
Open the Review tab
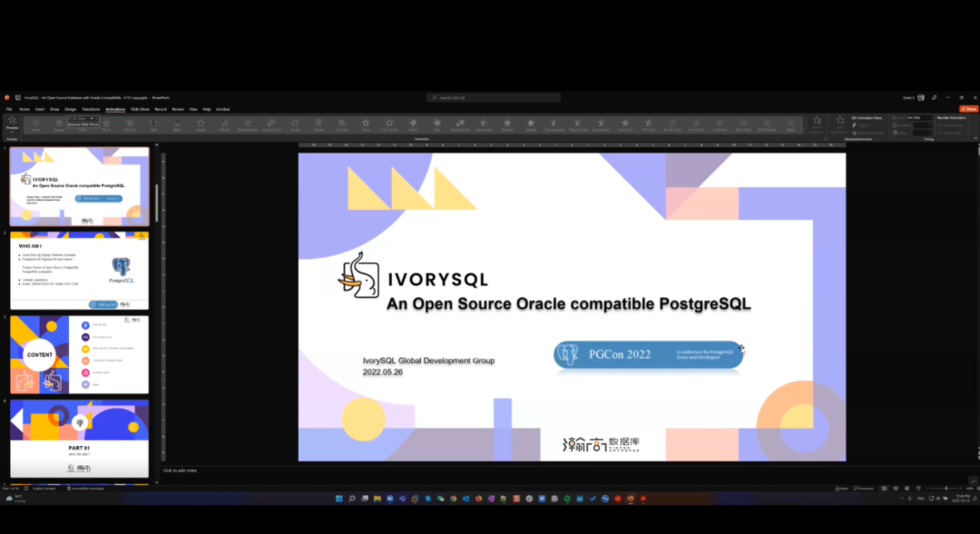click(x=178, y=109)
